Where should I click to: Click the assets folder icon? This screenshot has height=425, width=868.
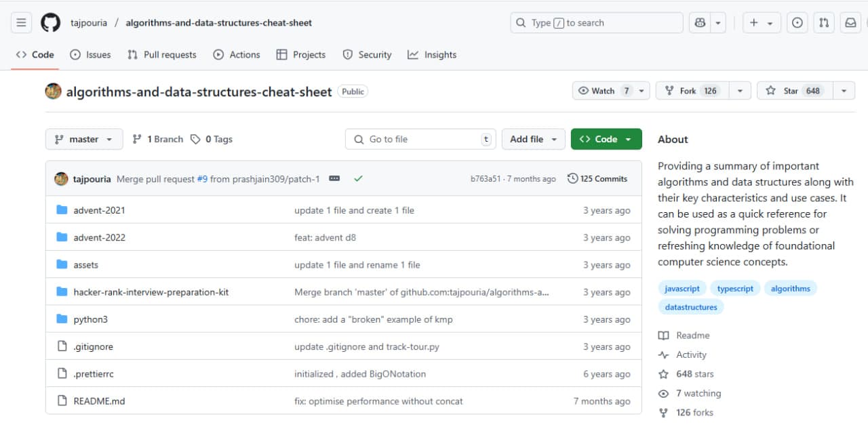pyautogui.click(x=62, y=264)
